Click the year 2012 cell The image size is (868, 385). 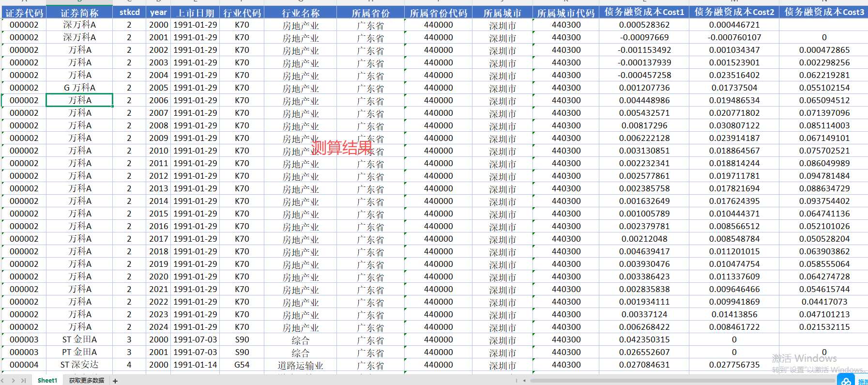click(158, 176)
